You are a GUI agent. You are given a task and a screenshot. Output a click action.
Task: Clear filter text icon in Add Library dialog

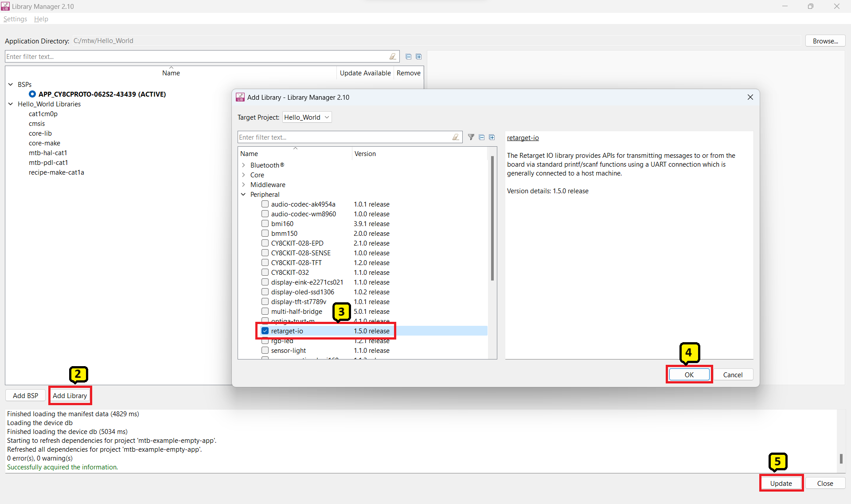456,137
